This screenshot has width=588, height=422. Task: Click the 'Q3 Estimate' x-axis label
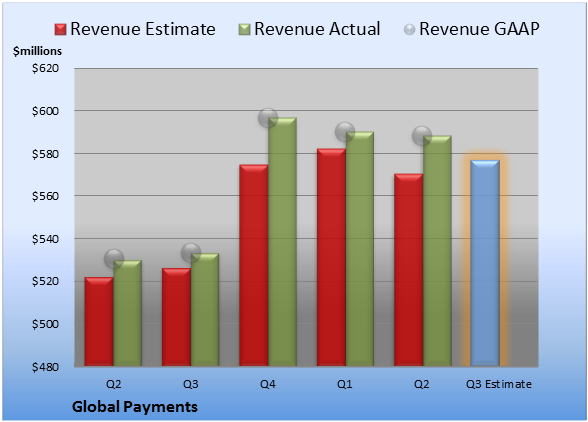[x=499, y=384]
